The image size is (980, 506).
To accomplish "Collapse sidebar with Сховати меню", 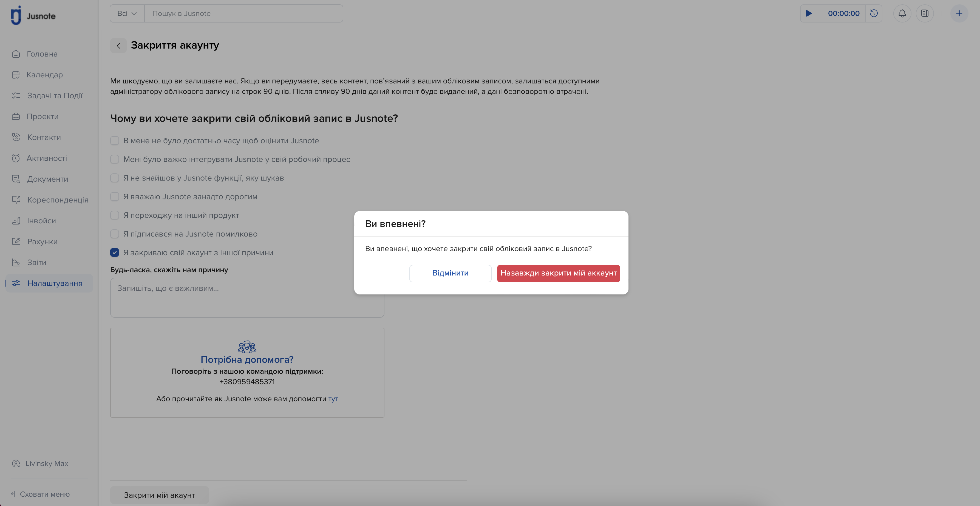I will (40, 494).
